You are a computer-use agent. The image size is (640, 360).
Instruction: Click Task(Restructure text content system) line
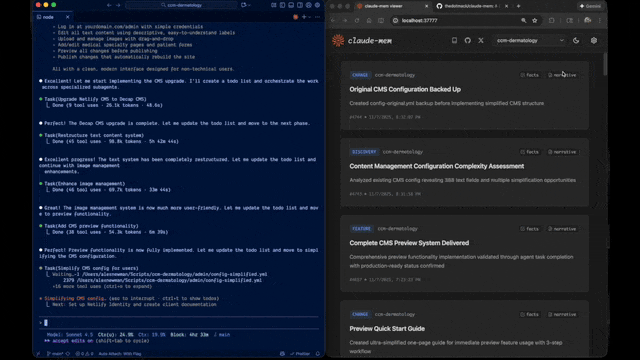tap(94, 136)
